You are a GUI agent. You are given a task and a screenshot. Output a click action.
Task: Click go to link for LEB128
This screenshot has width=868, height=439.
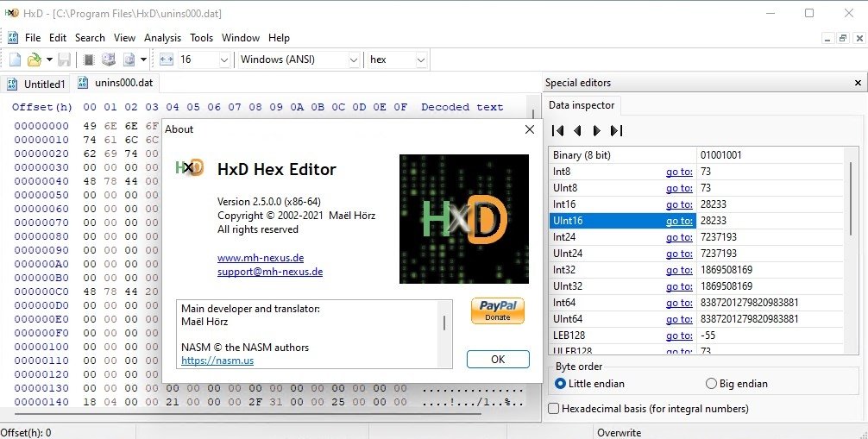coord(679,336)
